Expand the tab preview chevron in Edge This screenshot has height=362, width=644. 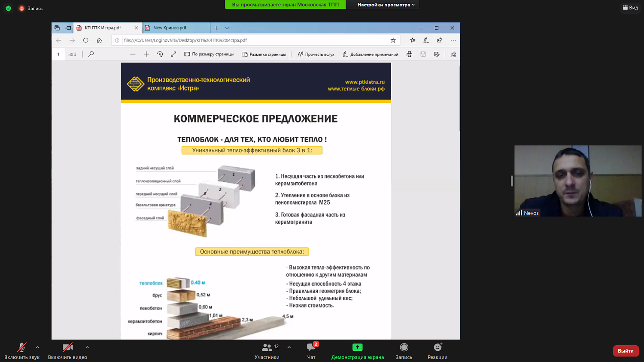point(227,28)
